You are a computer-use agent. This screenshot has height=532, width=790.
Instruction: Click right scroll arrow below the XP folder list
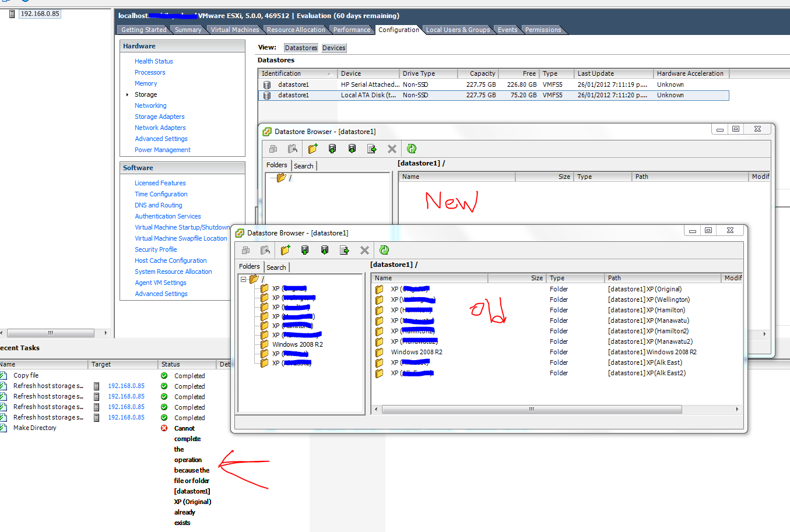click(738, 410)
